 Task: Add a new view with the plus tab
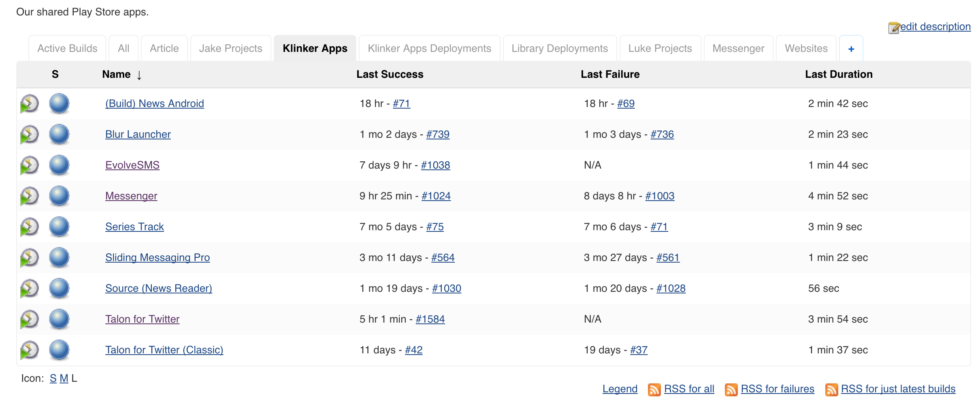pos(851,49)
